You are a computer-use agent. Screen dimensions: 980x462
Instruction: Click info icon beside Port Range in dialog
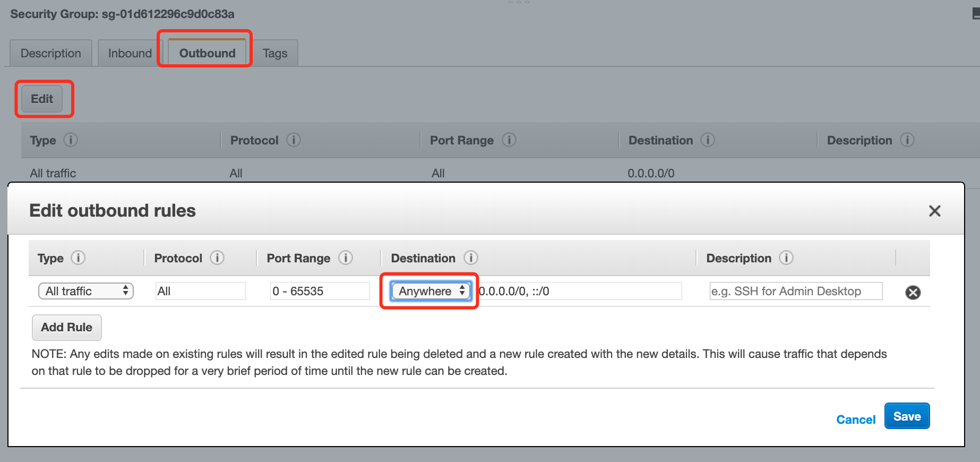(x=346, y=258)
